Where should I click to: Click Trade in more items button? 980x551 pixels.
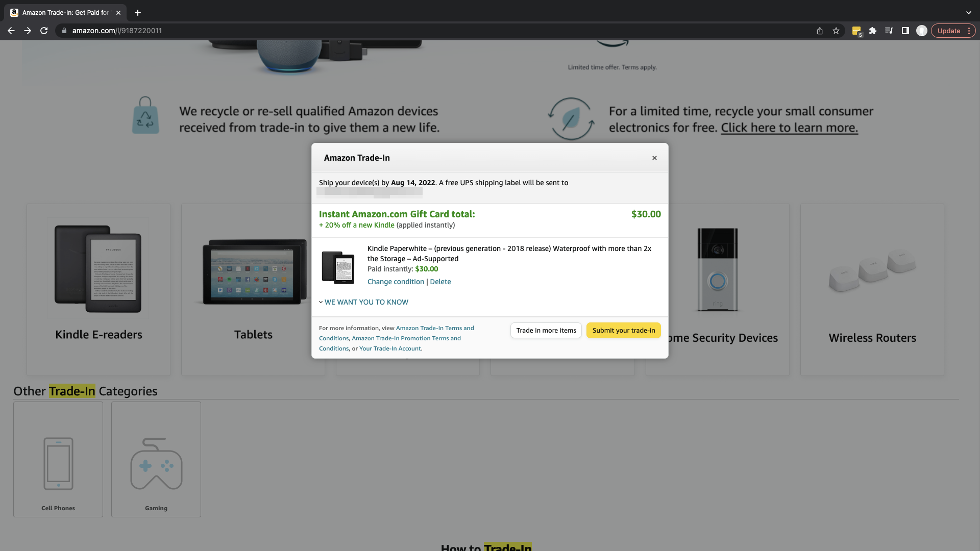pyautogui.click(x=546, y=330)
